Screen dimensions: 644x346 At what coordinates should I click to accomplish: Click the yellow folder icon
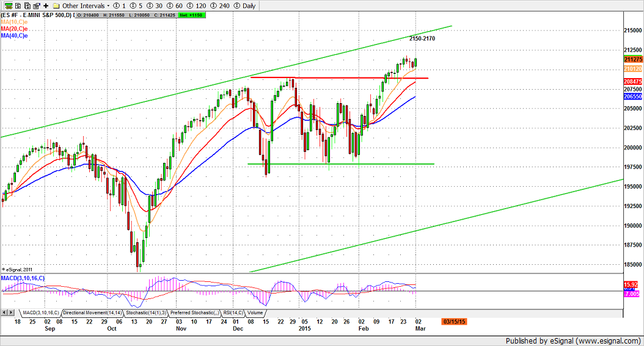pos(56,5)
